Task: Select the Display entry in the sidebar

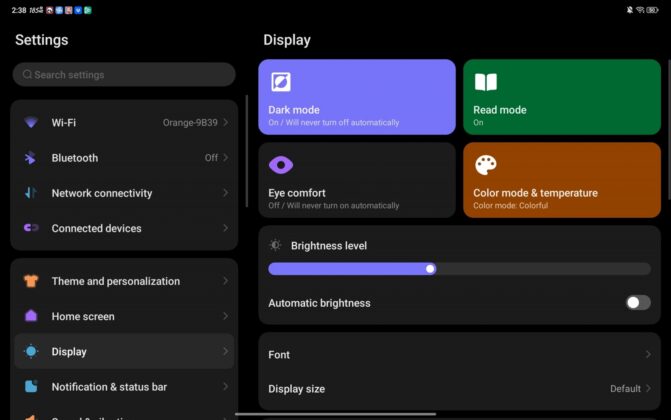Action: coord(124,351)
